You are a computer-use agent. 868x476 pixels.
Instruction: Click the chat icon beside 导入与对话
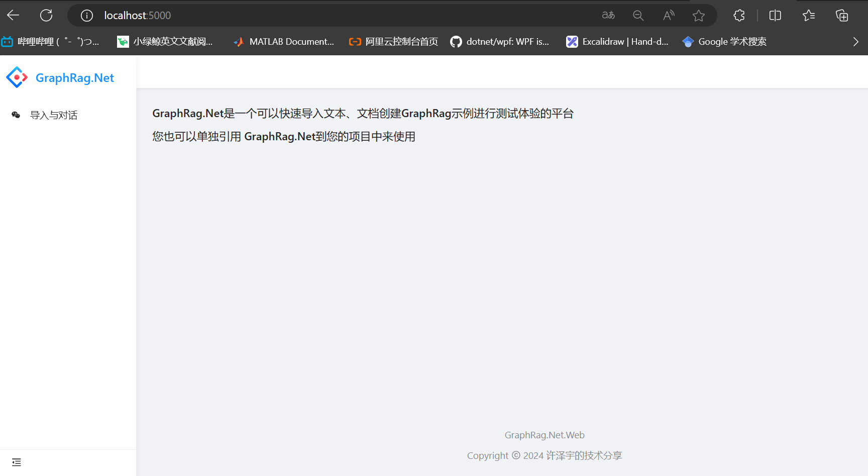(x=16, y=115)
